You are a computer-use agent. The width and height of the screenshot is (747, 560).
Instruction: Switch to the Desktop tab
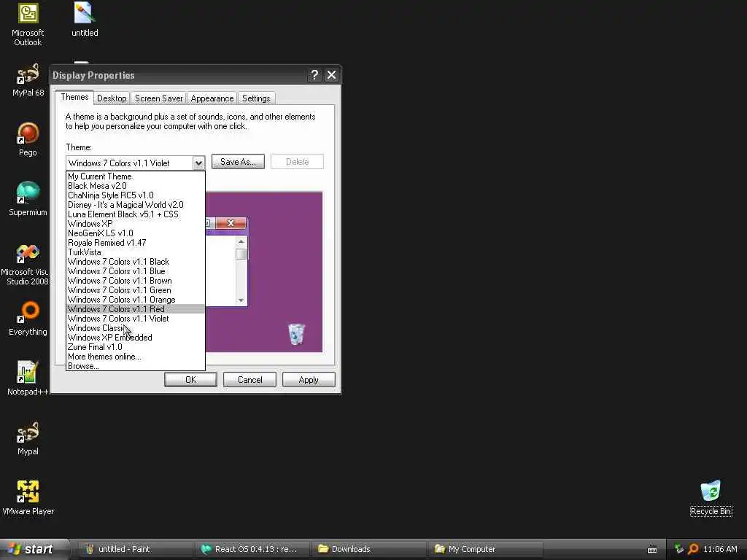coord(112,98)
